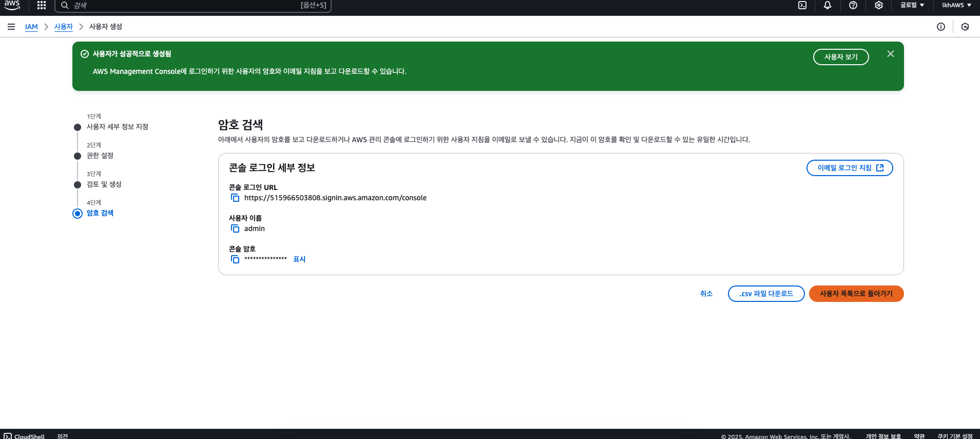Dismiss the green success banner
The height and width of the screenshot is (439, 980).
(891, 54)
